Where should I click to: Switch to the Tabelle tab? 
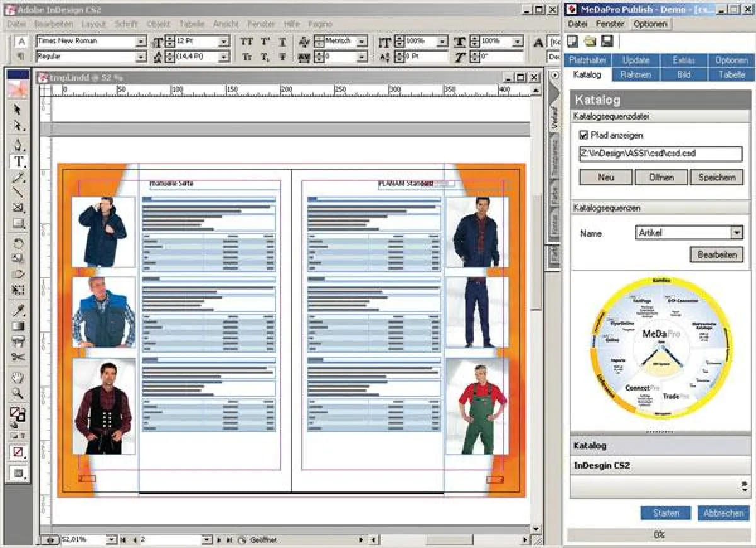click(x=731, y=74)
